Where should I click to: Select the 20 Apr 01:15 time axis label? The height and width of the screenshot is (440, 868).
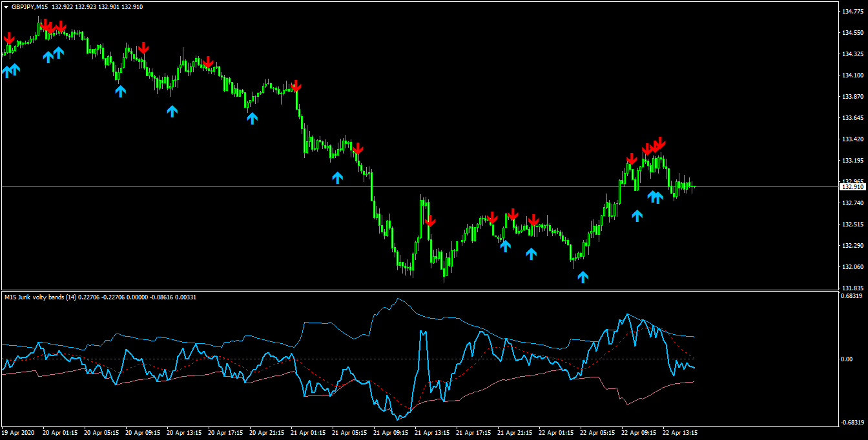60,433
